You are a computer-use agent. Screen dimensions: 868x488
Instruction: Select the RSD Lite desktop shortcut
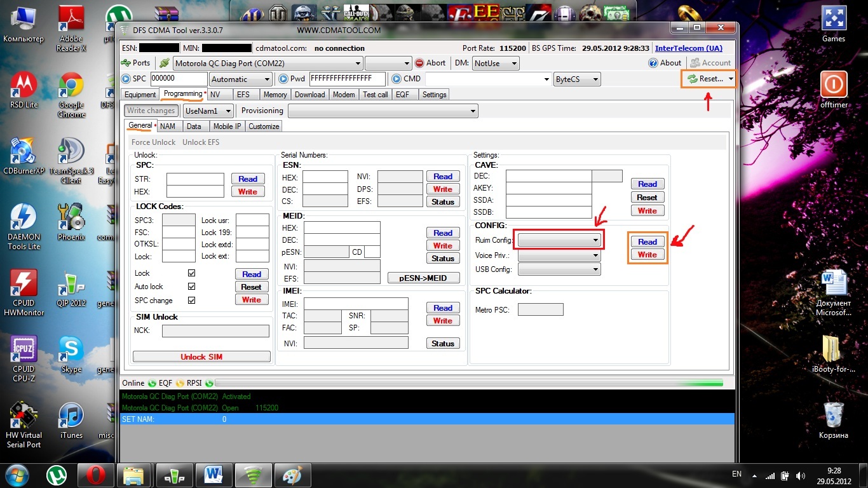[x=24, y=91]
